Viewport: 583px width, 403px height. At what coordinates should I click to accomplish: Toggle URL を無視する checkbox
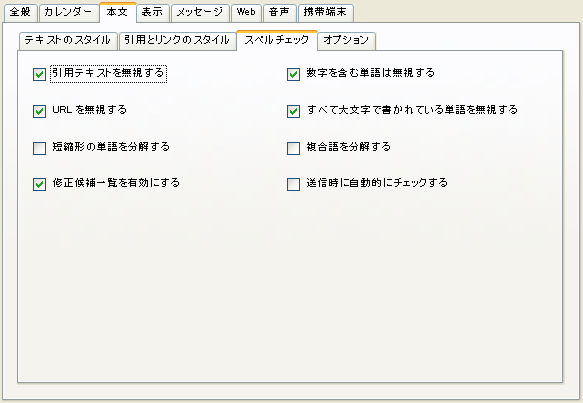(x=39, y=111)
